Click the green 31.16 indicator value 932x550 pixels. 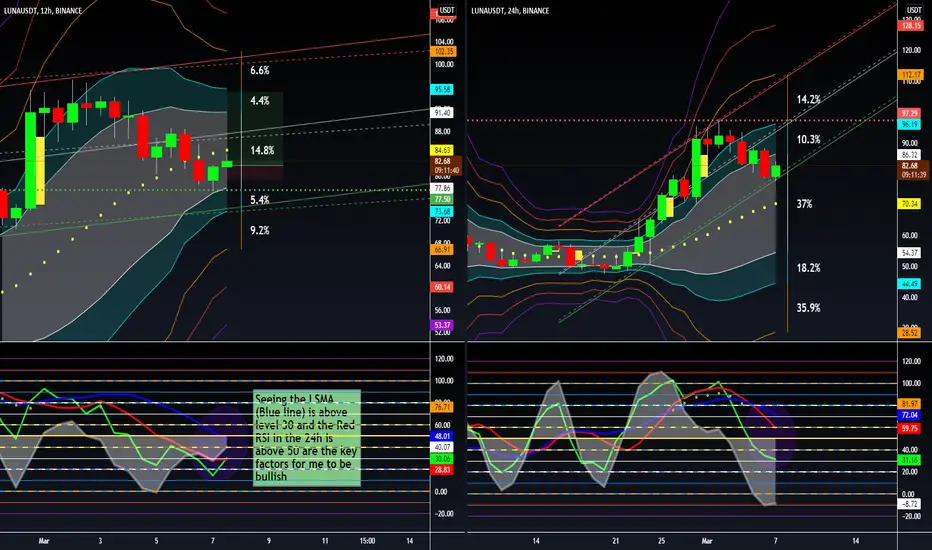[909, 460]
